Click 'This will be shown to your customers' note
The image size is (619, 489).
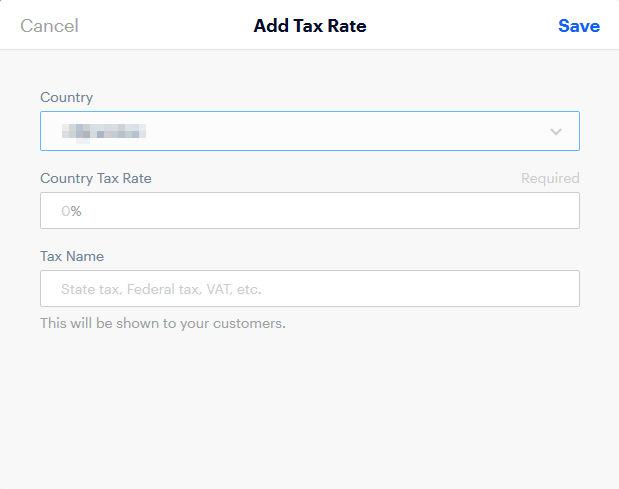[163, 323]
